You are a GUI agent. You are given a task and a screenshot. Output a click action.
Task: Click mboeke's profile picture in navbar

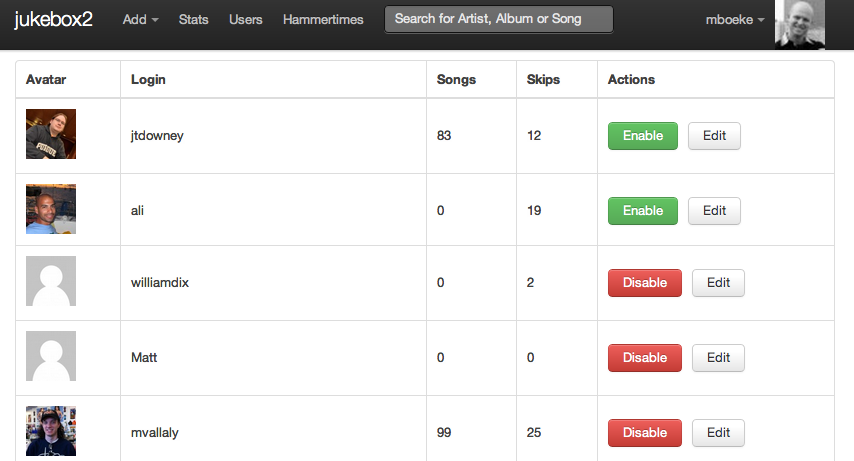(800, 25)
